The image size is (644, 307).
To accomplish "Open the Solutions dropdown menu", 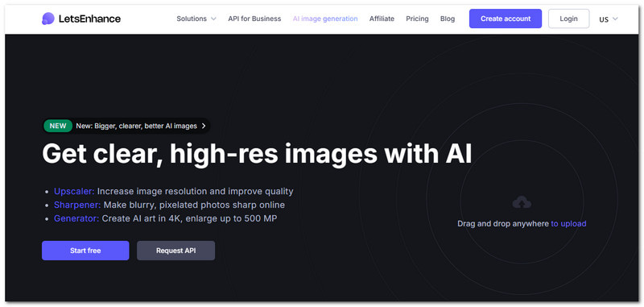I will click(196, 19).
